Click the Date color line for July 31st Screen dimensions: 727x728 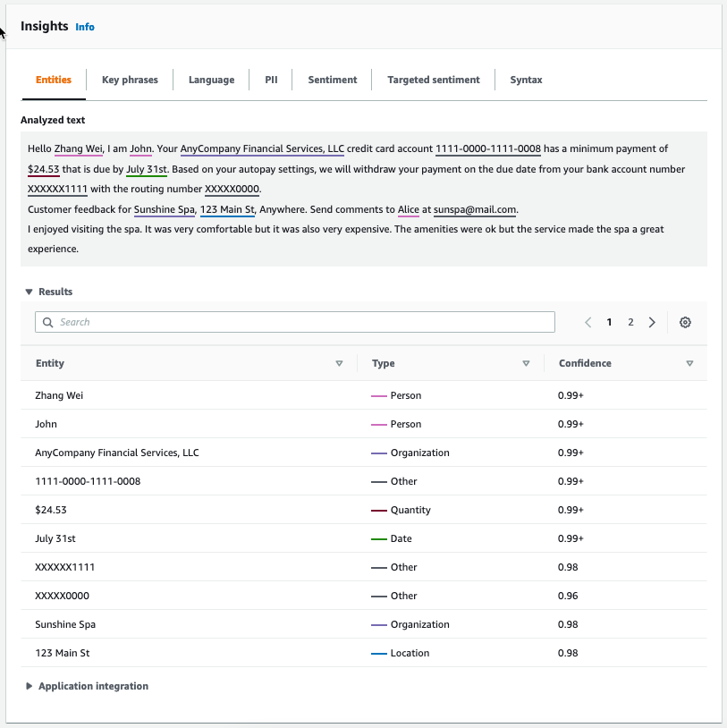click(x=379, y=538)
